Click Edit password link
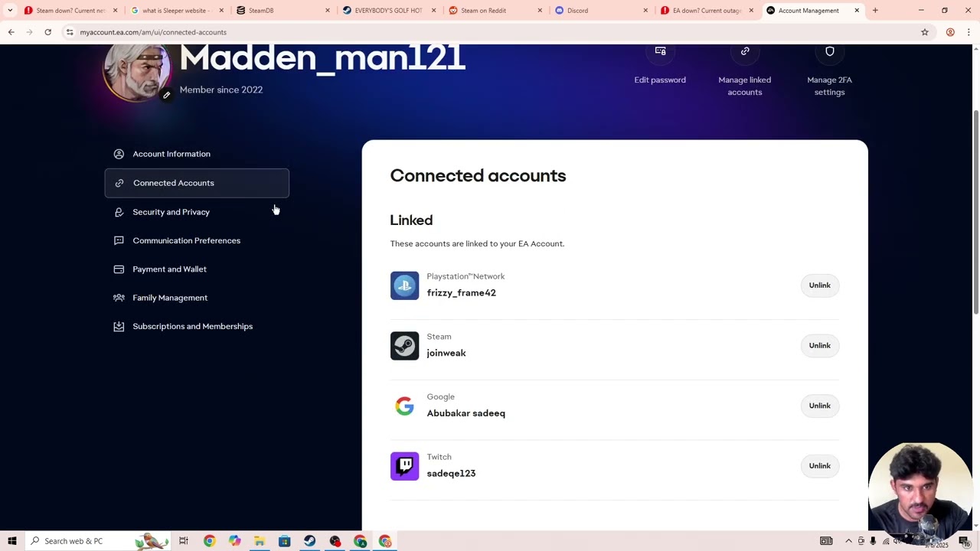 [660, 80]
